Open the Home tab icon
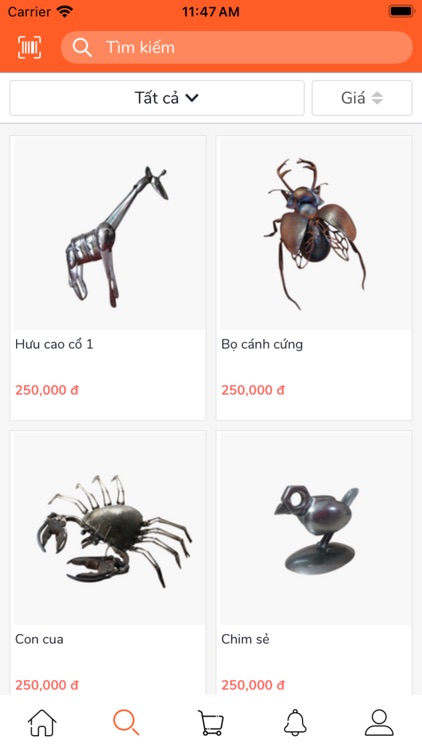The height and width of the screenshot is (750, 422). [x=42, y=722]
